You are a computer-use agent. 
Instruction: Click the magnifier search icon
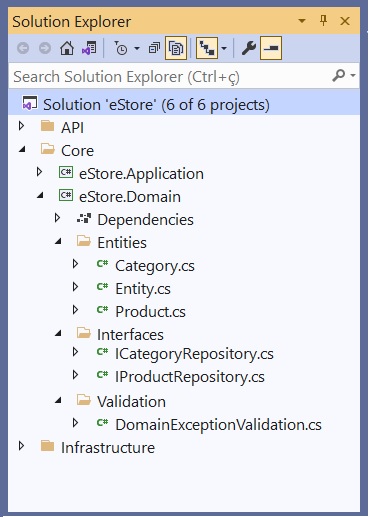[x=339, y=76]
